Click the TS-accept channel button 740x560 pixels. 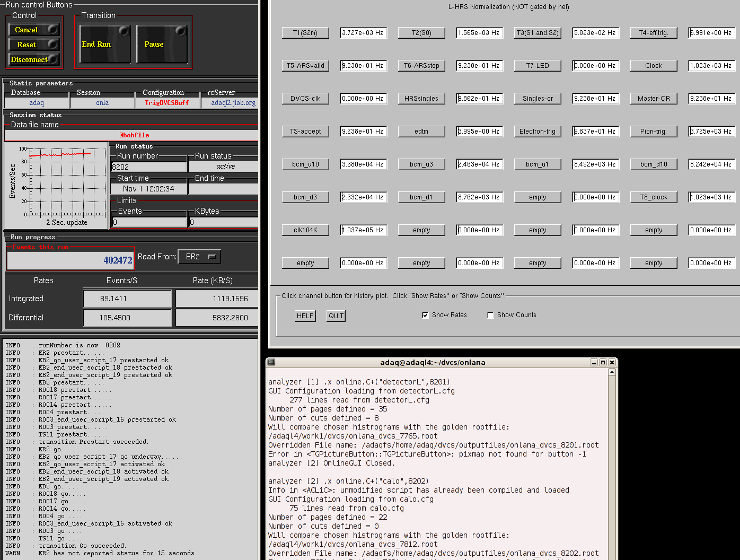[305, 132]
